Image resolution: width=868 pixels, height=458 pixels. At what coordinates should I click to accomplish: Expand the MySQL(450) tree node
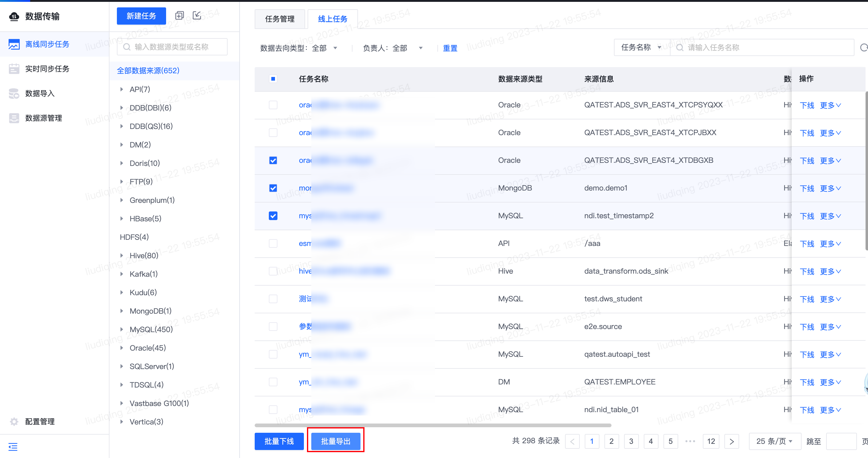pyautogui.click(x=121, y=330)
